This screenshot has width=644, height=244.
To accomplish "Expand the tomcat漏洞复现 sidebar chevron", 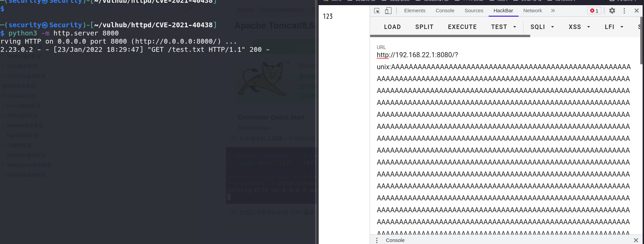I will (3, 106).
